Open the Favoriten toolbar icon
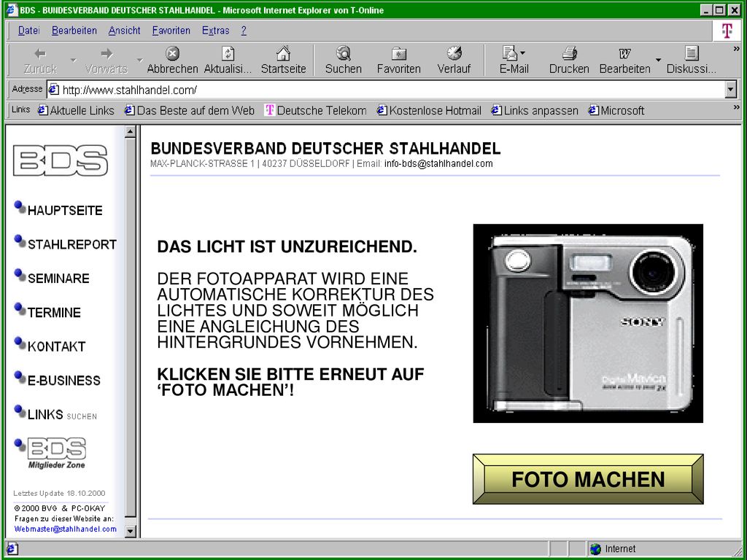The image size is (747, 560). click(x=399, y=60)
